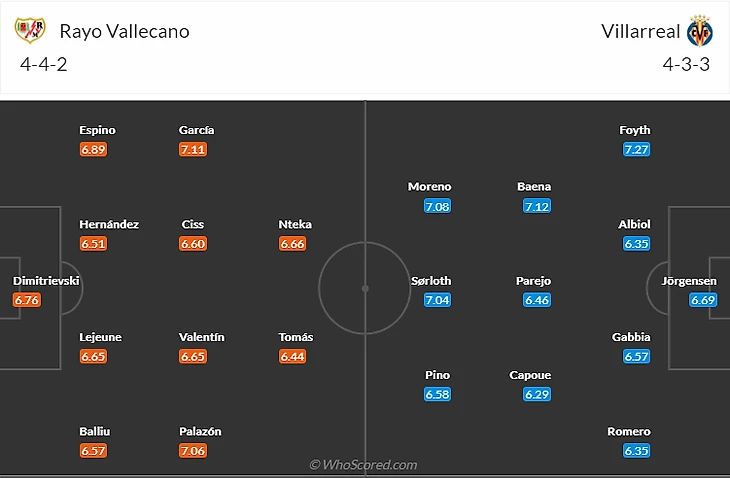Select the defender Albiol
This screenshot has width=730, height=478.
pyautogui.click(x=634, y=224)
